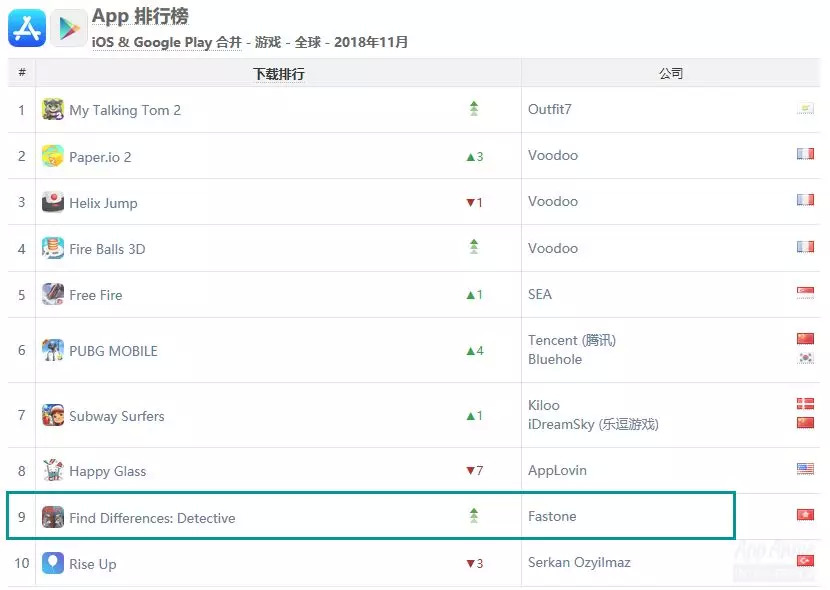Open the Fire Balls 3D title

[107, 249]
